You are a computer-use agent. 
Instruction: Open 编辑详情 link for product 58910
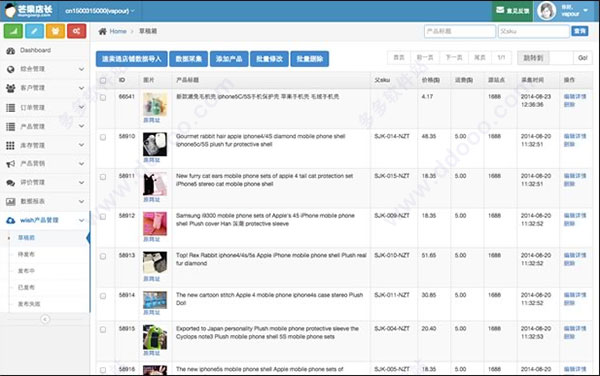pos(575,137)
